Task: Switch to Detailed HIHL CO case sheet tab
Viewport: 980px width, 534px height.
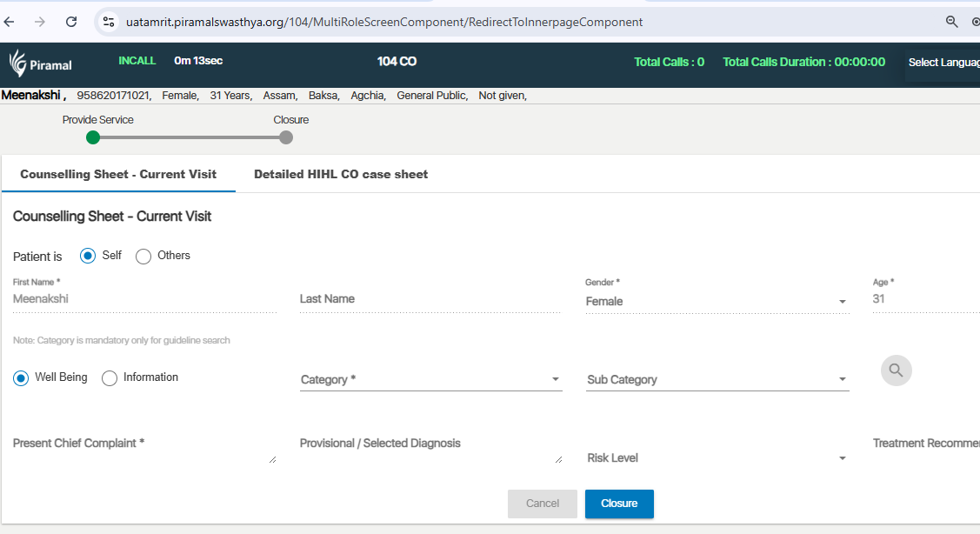Action: [x=341, y=174]
